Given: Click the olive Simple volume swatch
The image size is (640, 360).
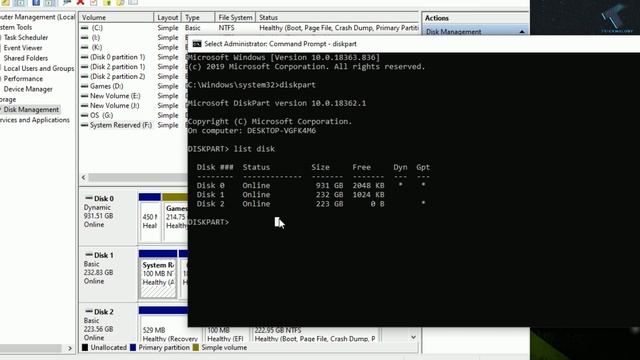Looking at the screenshot, I should [x=196, y=348].
